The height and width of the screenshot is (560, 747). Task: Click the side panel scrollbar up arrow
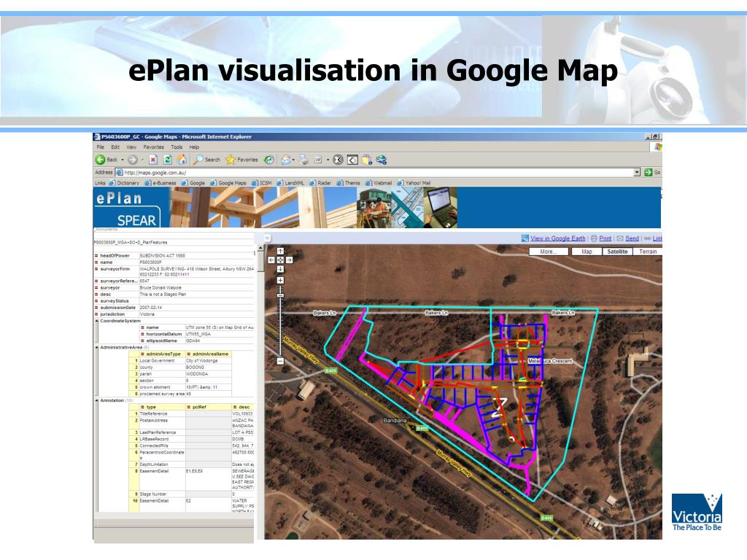tap(260, 249)
